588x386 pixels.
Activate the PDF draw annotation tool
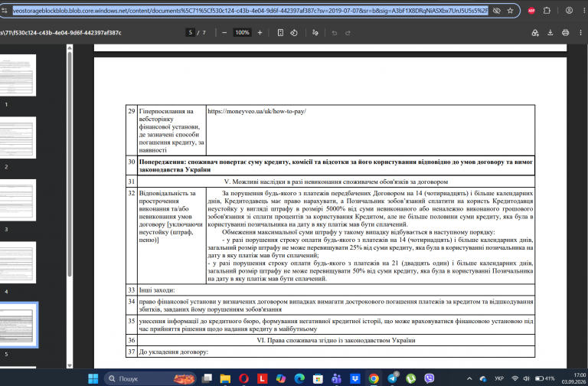point(315,33)
